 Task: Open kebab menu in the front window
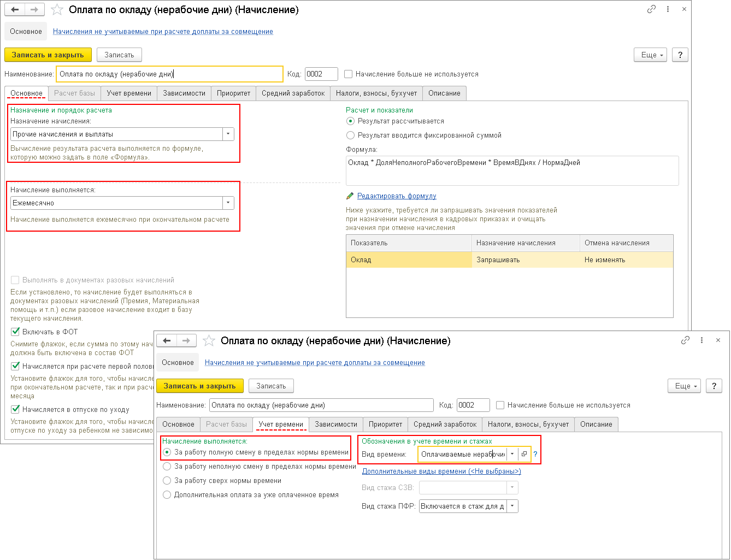click(701, 340)
